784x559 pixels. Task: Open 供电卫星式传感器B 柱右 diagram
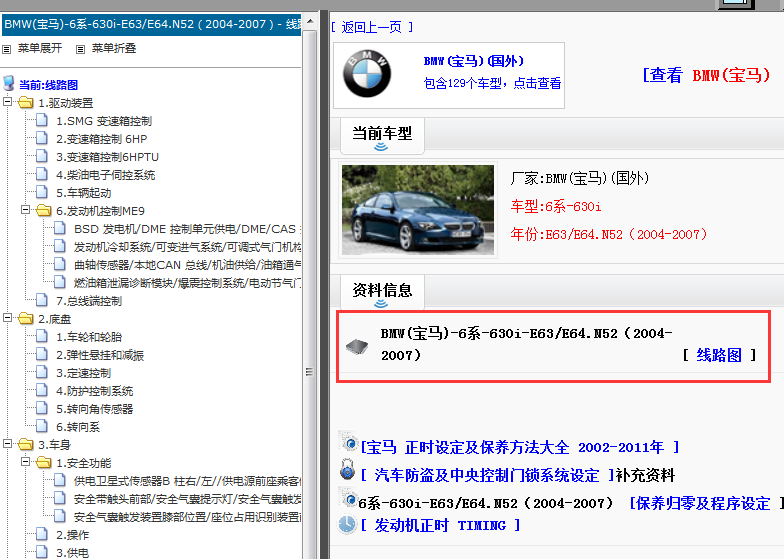point(188,482)
